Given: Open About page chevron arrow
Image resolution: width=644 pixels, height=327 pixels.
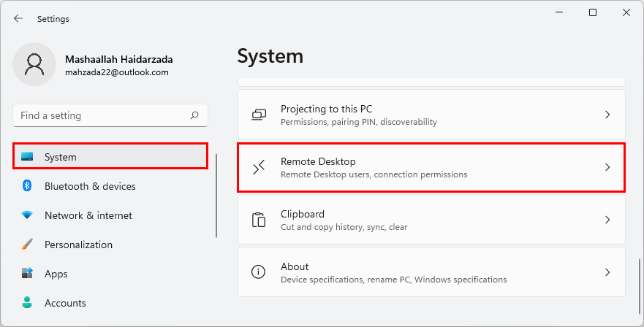Looking at the screenshot, I should [607, 272].
